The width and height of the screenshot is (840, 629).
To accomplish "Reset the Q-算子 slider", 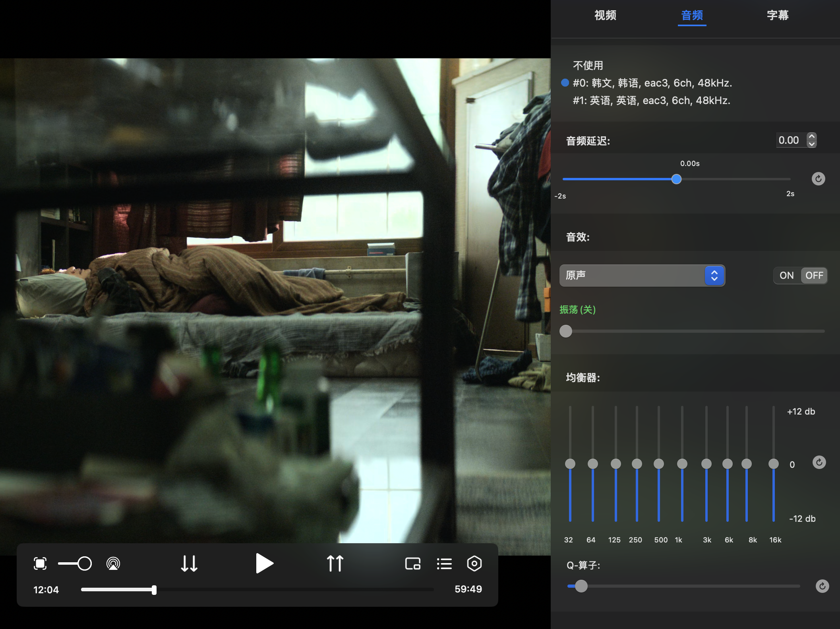I will tap(822, 586).
